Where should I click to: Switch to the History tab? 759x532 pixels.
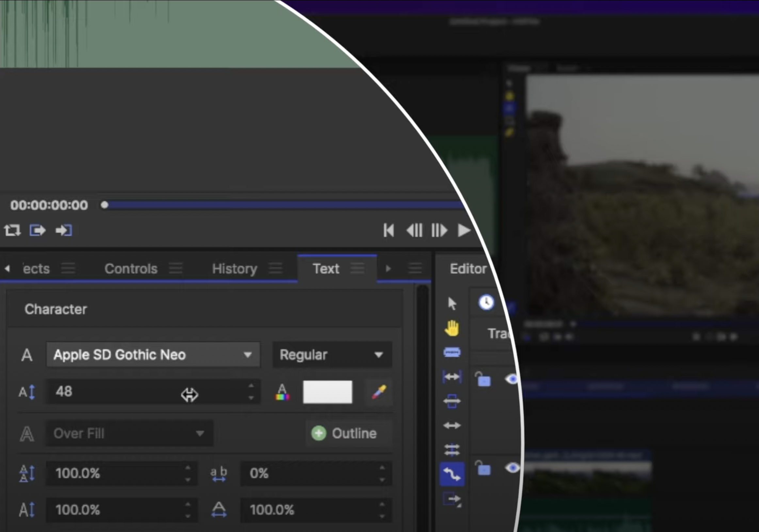(x=234, y=269)
